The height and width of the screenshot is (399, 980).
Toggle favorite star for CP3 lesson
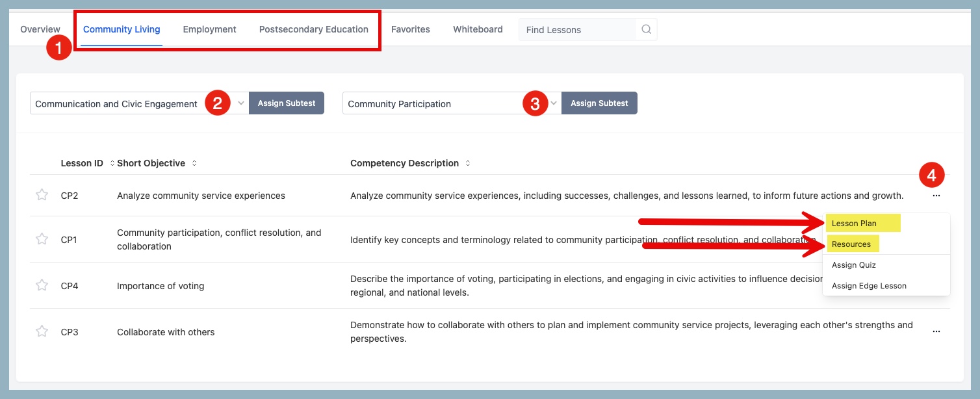point(42,331)
